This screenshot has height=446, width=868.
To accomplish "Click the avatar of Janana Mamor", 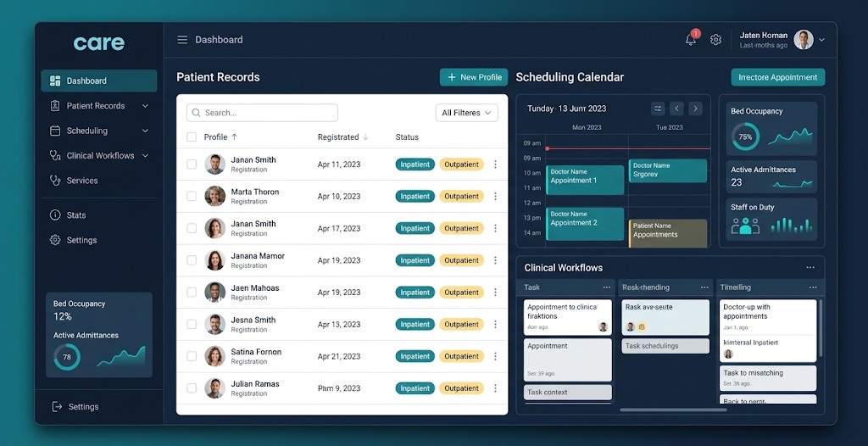I will coord(214,260).
